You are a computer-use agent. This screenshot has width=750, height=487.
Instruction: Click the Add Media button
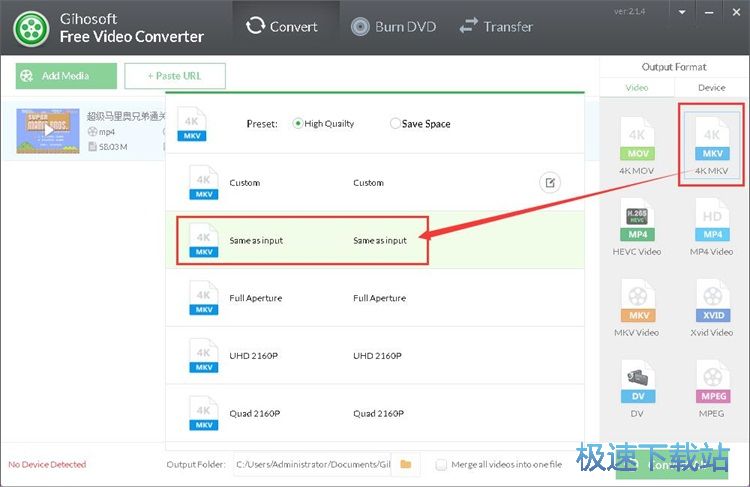pos(66,76)
